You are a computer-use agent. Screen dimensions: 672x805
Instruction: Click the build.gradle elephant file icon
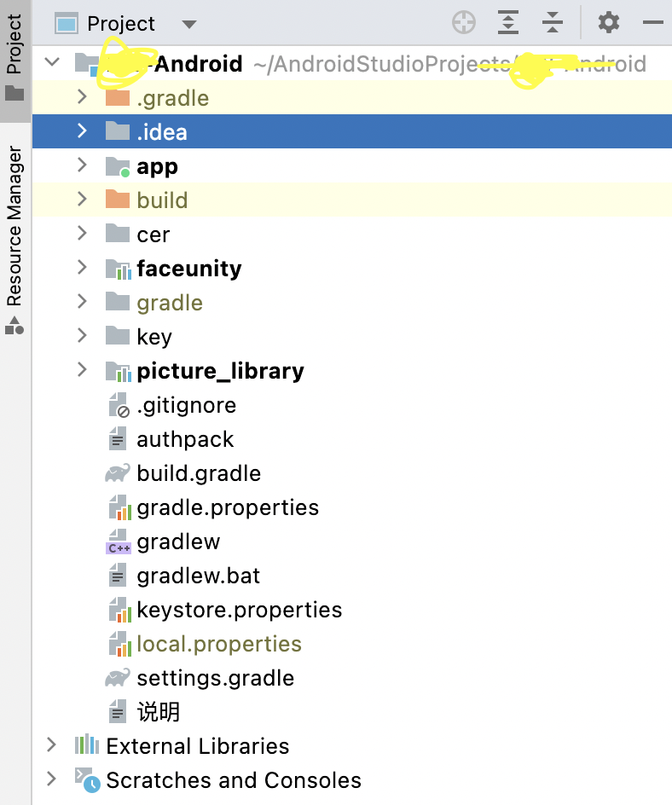pyautogui.click(x=118, y=473)
